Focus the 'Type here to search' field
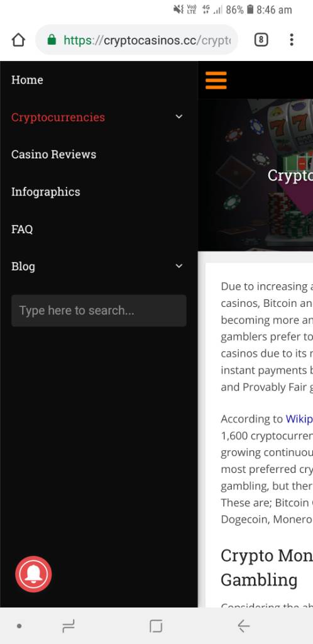313x644 pixels. [x=99, y=311]
